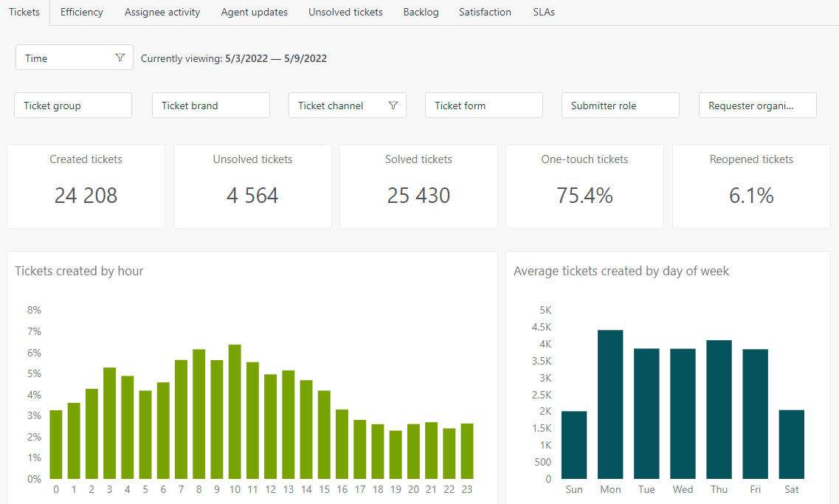Click the Created tickets KPI card
This screenshot has height=504, width=839.
pos(86,186)
